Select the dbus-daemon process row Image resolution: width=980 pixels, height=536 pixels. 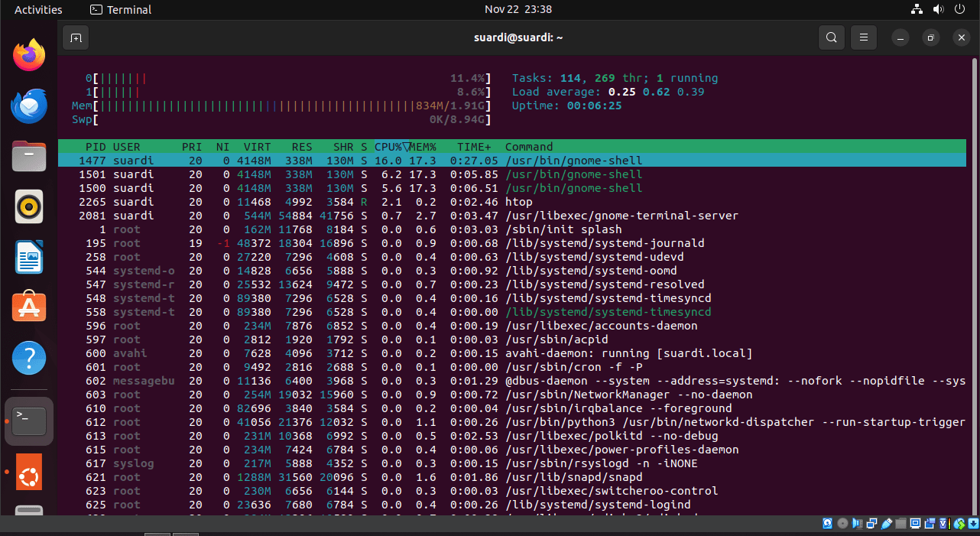click(512, 381)
